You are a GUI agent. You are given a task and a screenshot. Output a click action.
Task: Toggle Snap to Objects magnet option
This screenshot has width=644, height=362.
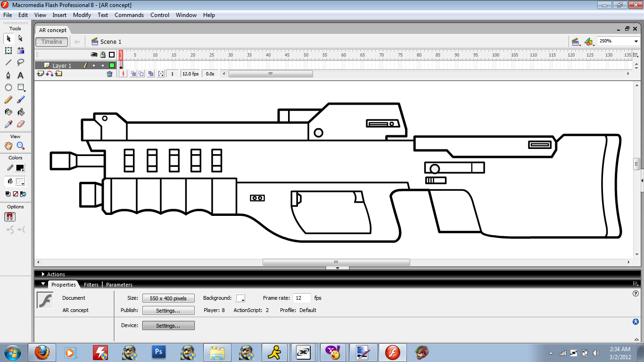coord(10,217)
